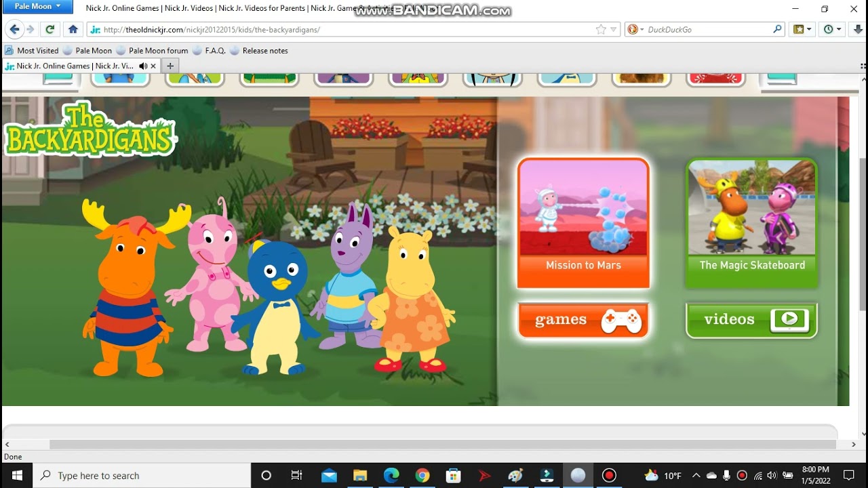Open the Windows Start menu
The width and height of the screenshot is (868, 488).
(x=16, y=475)
